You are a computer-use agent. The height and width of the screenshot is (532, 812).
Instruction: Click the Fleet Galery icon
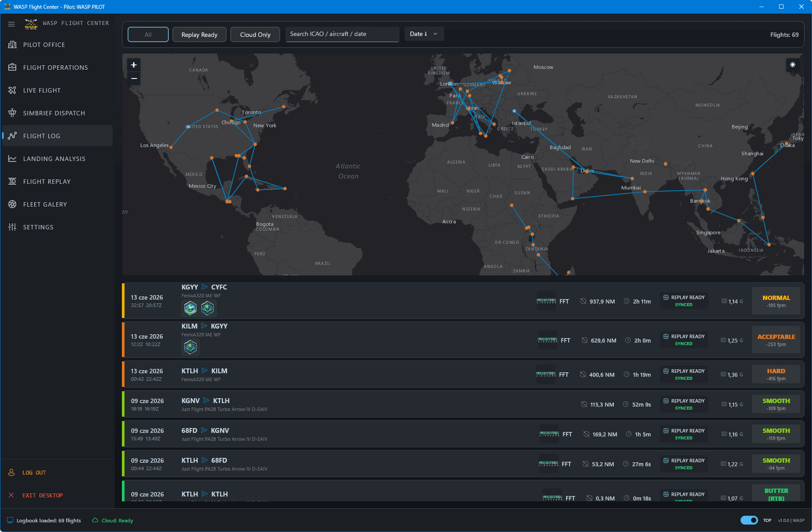12,204
